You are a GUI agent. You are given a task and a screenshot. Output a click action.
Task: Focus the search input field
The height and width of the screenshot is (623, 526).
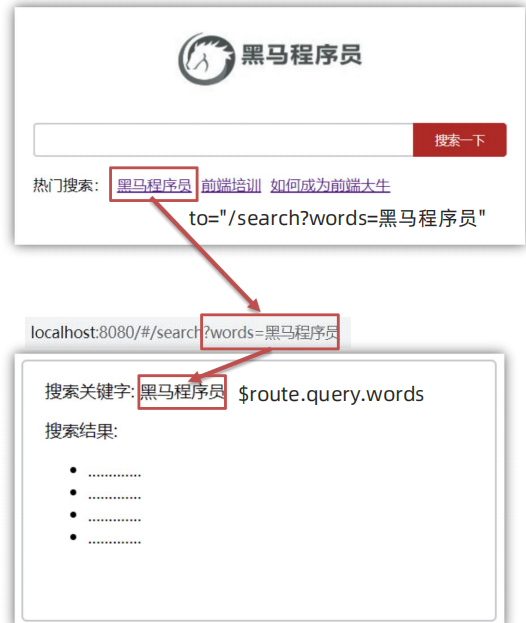point(223,140)
